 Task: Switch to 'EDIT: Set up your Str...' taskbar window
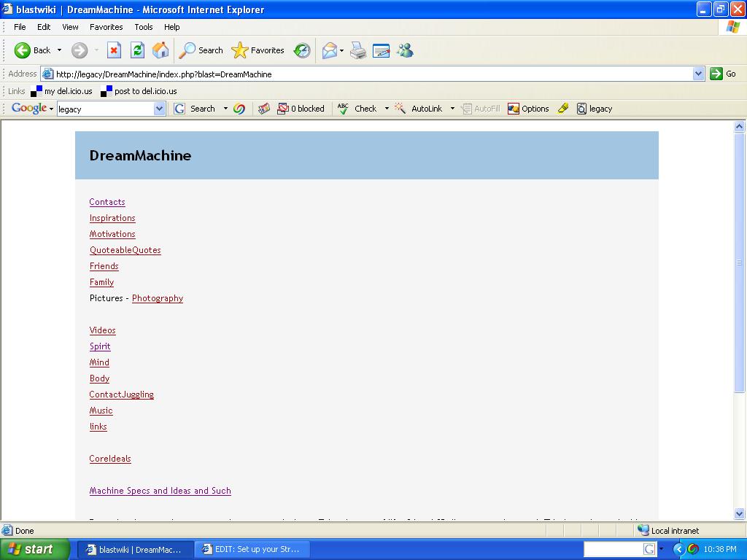tap(252, 549)
